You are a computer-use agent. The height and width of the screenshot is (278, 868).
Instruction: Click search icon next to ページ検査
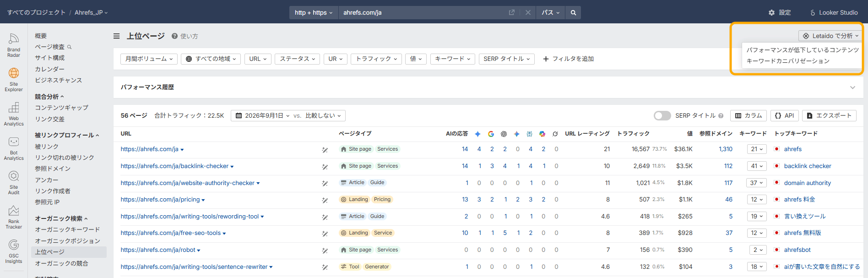pyautogui.click(x=70, y=47)
